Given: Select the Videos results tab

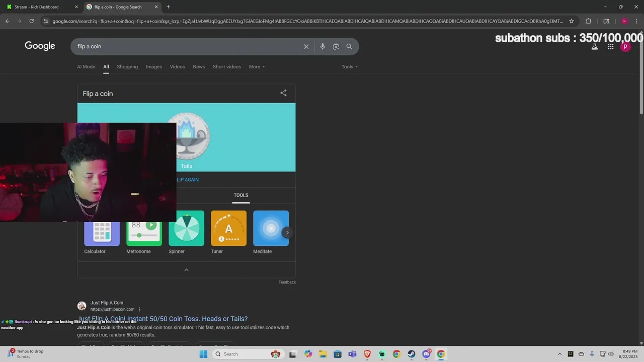Looking at the screenshot, I should (177, 67).
